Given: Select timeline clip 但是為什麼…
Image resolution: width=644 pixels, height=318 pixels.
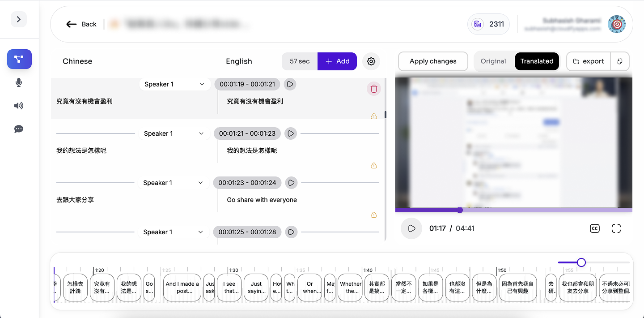Looking at the screenshot, I should [484, 288].
